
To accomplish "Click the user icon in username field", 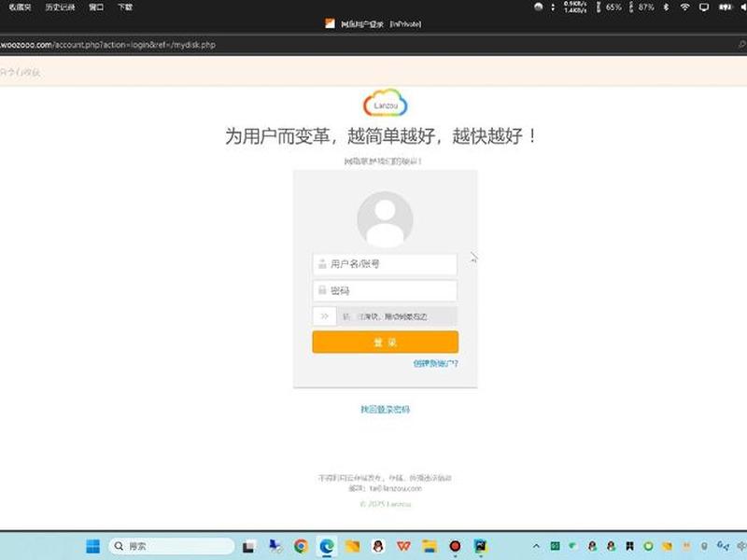I will 322,264.
